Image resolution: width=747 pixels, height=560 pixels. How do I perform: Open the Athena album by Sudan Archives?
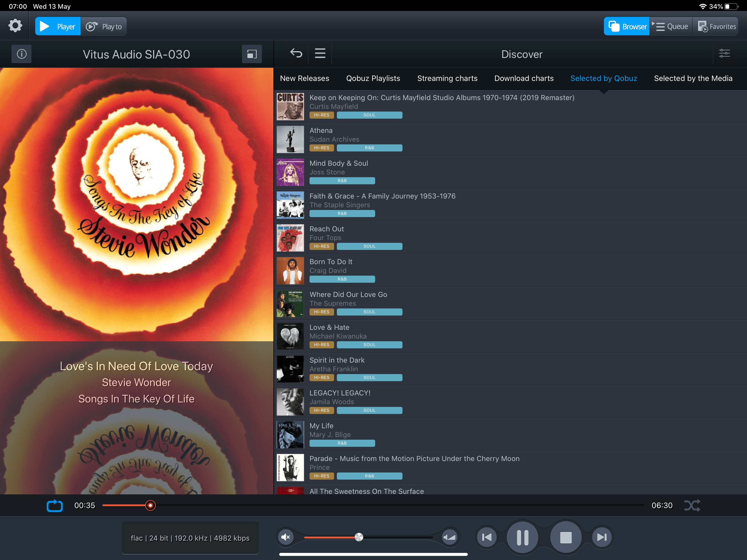tap(321, 131)
